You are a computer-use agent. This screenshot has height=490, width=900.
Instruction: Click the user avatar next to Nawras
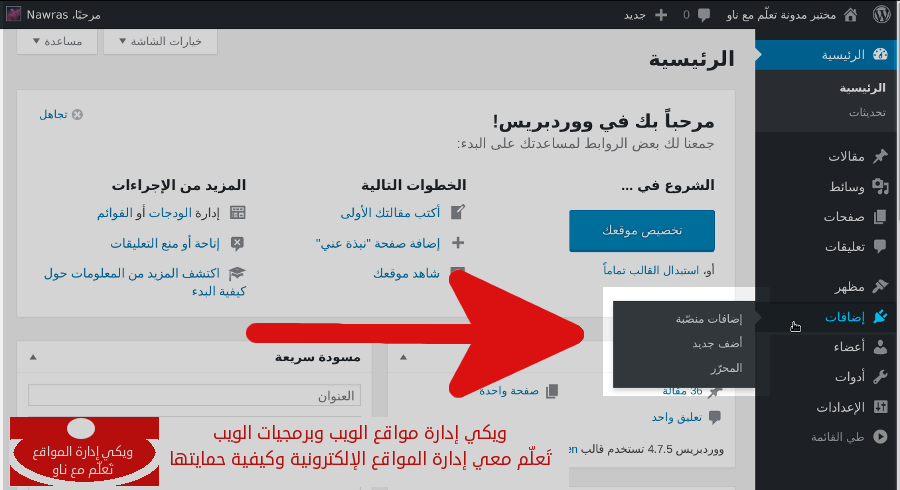tap(10, 15)
